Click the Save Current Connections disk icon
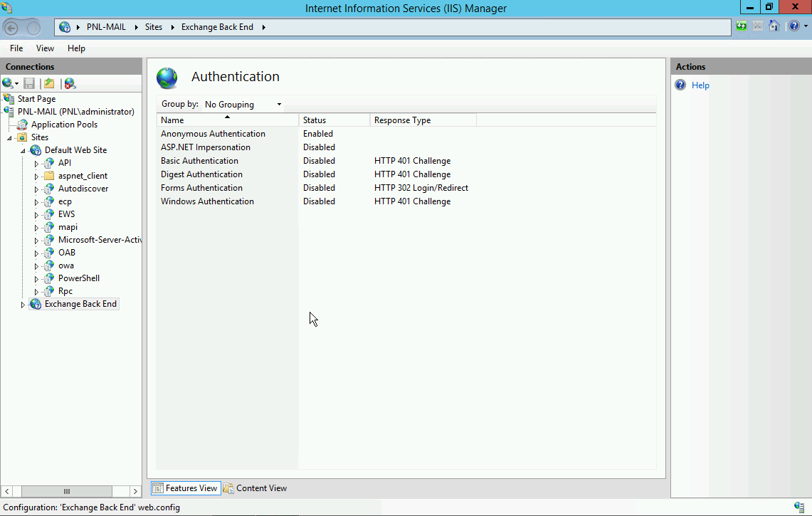This screenshot has width=812, height=516. (x=28, y=83)
